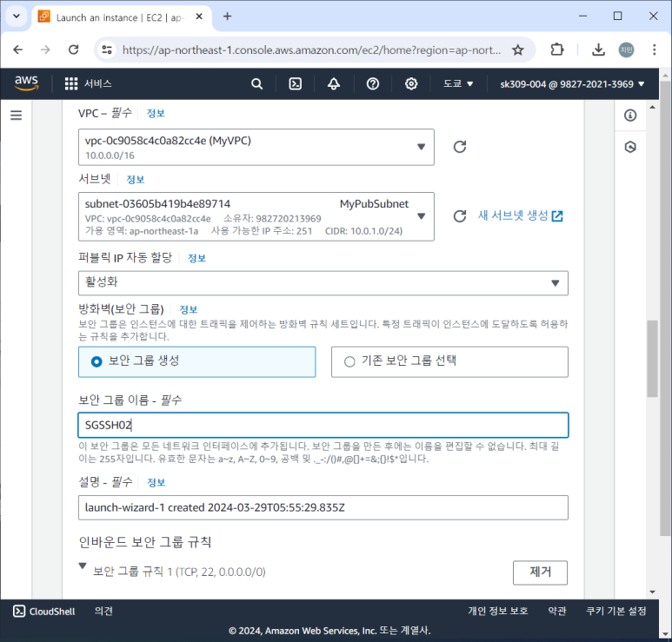This screenshot has height=642, width=672.
Task: Open the Chrome profile avatar
Action: (626, 50)
